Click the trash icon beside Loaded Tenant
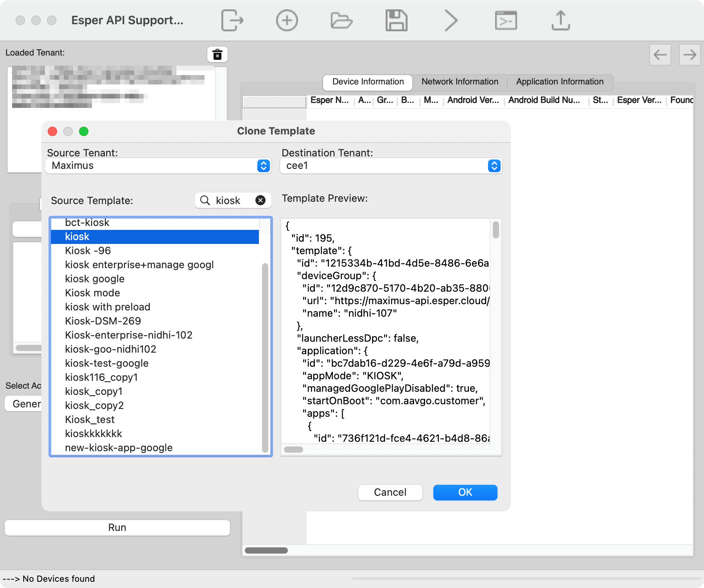704x588 pixels. (217, 54)
